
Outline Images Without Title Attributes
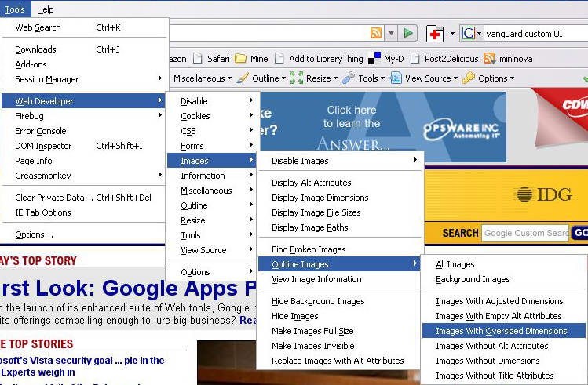(x=504, y=376)
